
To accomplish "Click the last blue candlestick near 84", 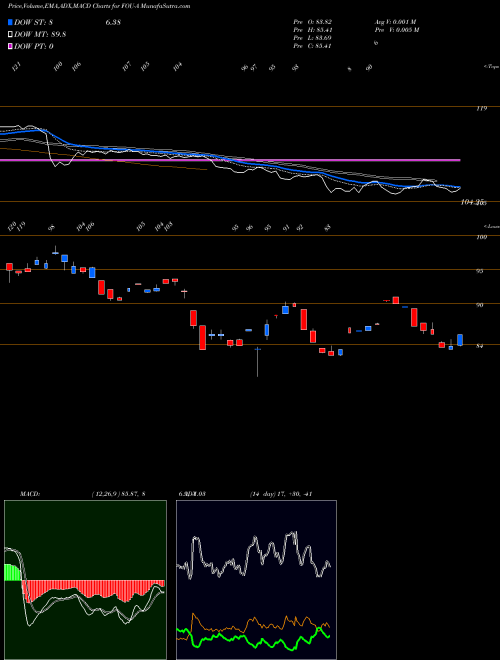I will click(x=460, y=340).
